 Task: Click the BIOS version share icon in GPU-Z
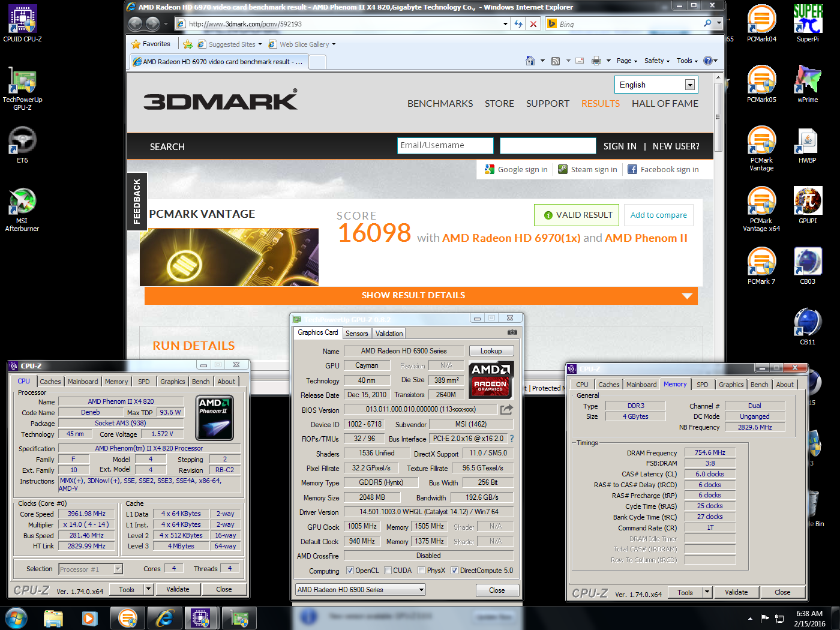pos(507,409)
